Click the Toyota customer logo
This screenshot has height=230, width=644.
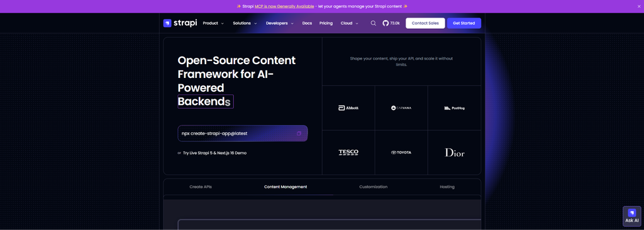[401, 152]
